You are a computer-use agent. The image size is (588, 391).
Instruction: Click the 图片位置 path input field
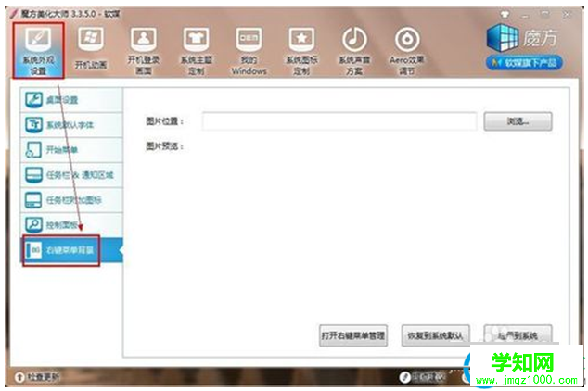click(x=339, y=121)
